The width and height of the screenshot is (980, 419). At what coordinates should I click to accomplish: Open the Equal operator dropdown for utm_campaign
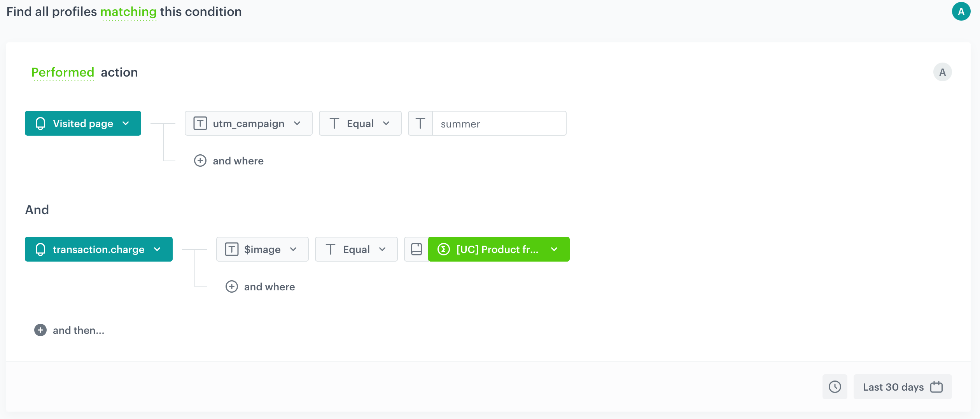360,123
